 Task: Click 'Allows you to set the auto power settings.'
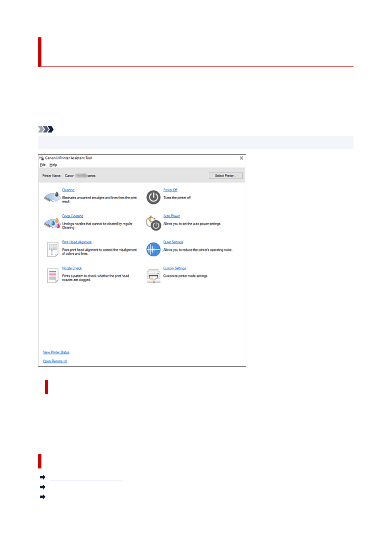point(192,224)
